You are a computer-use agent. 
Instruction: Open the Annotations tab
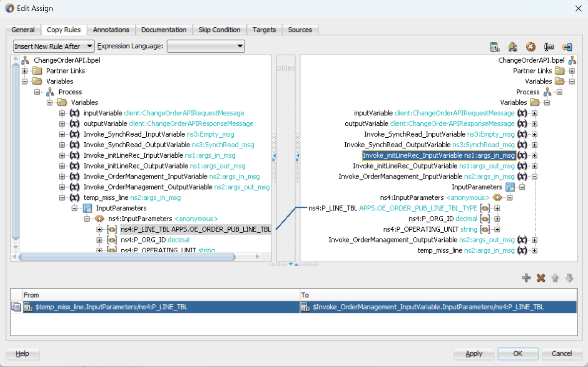[x=111, y=30]
